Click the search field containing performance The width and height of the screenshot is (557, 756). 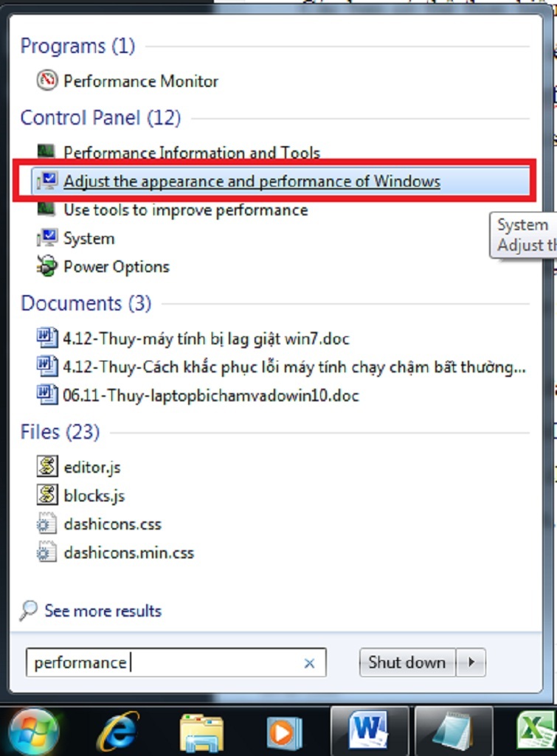[x=176, y=662]
